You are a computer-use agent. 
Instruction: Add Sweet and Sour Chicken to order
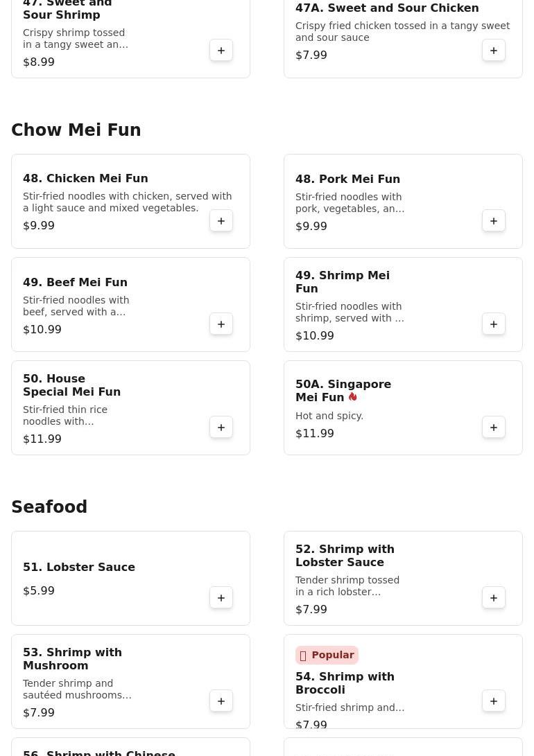(494, 51)
